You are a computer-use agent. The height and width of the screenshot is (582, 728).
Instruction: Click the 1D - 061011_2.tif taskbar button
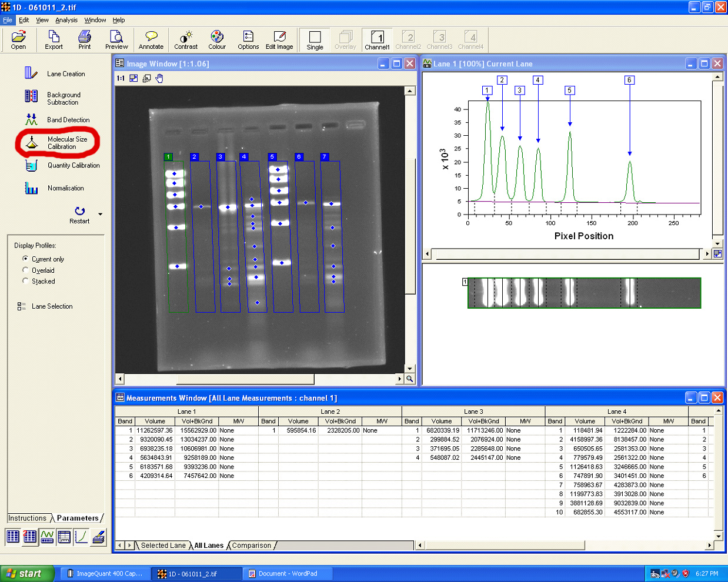tap(196, 574)
